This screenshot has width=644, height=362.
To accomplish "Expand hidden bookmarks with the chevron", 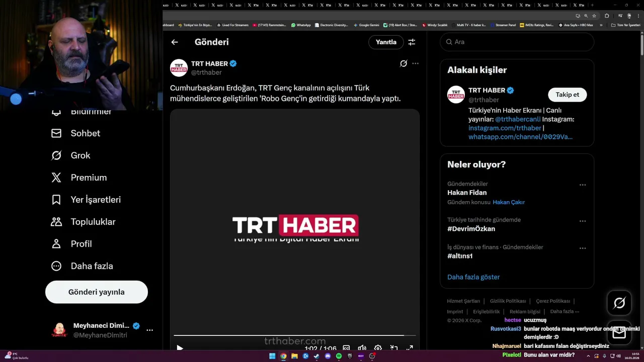I will [601, 25].
